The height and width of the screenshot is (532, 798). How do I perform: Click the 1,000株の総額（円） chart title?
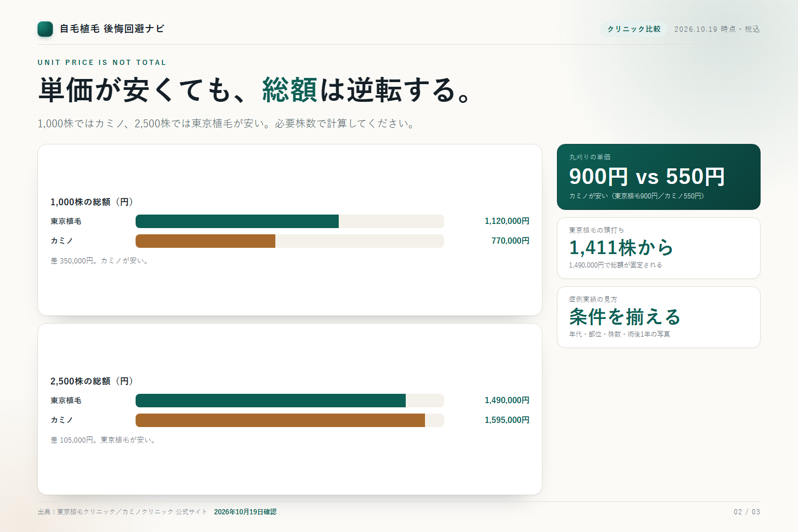[91, 202]
